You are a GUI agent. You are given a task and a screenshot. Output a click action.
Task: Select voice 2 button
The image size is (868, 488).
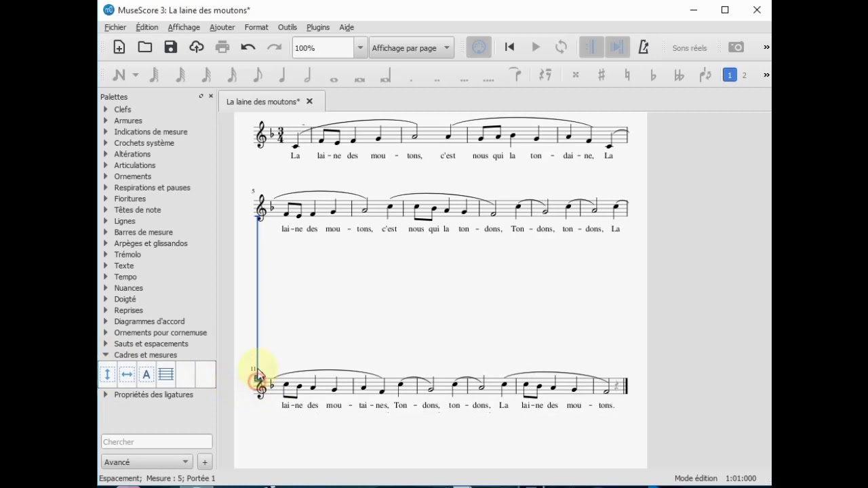point(744,75)
